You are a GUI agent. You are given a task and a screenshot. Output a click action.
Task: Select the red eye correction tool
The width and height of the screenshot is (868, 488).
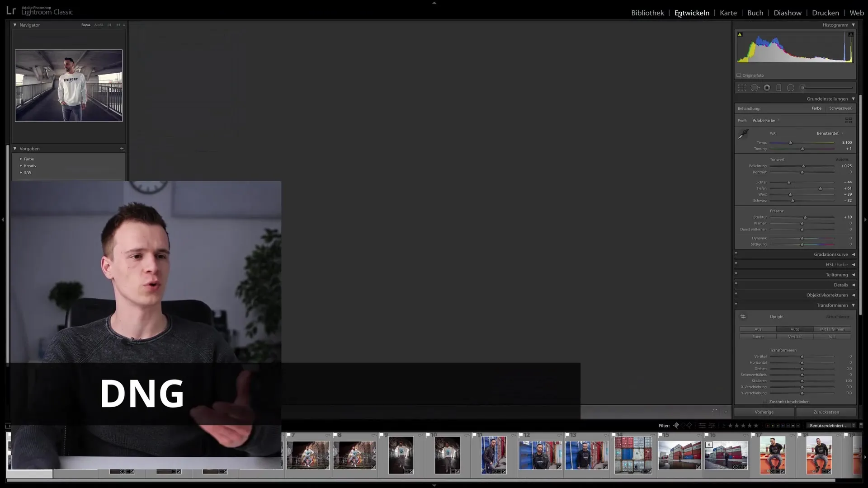coord(767,88)
